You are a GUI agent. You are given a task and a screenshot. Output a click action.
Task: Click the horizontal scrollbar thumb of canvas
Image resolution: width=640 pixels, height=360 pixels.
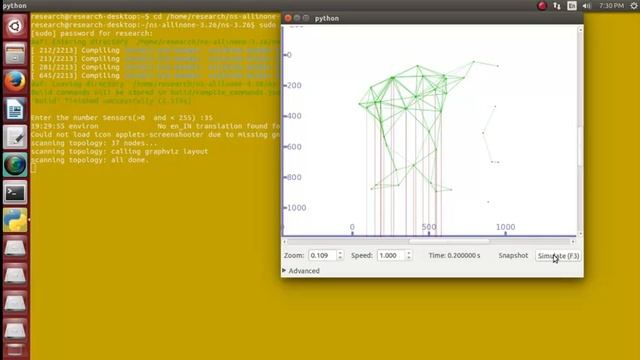coord(449,242)
